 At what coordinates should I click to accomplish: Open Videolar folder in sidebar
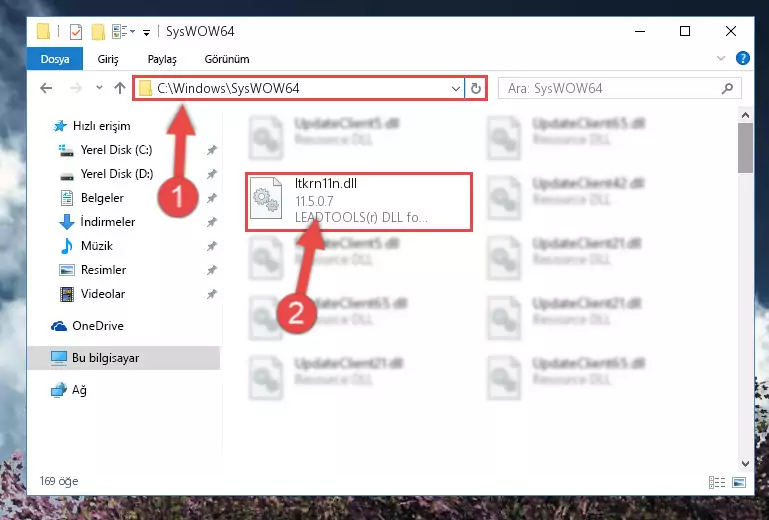click(91, 294)
